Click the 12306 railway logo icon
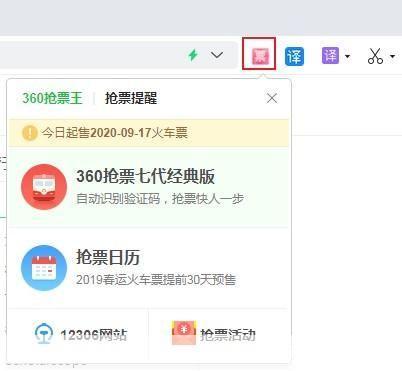This screenshot has height=371, width=402. [x=44, y=333]
